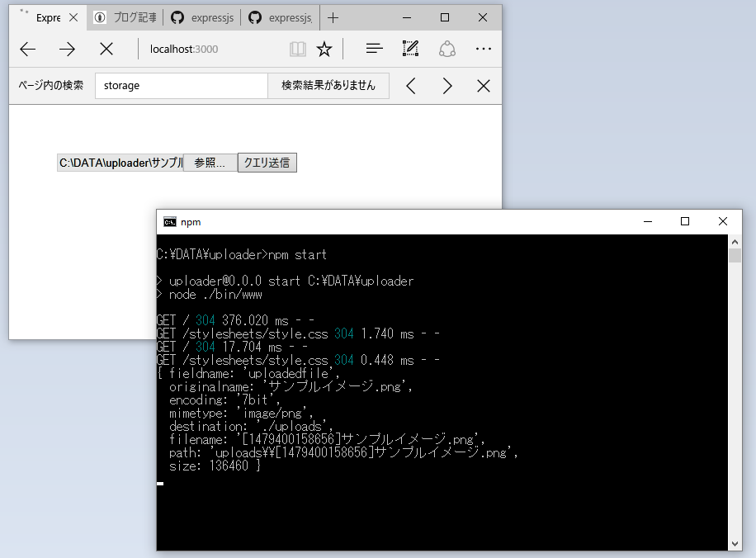Open the Share icon in Edge toolbar

coord(447,49)
